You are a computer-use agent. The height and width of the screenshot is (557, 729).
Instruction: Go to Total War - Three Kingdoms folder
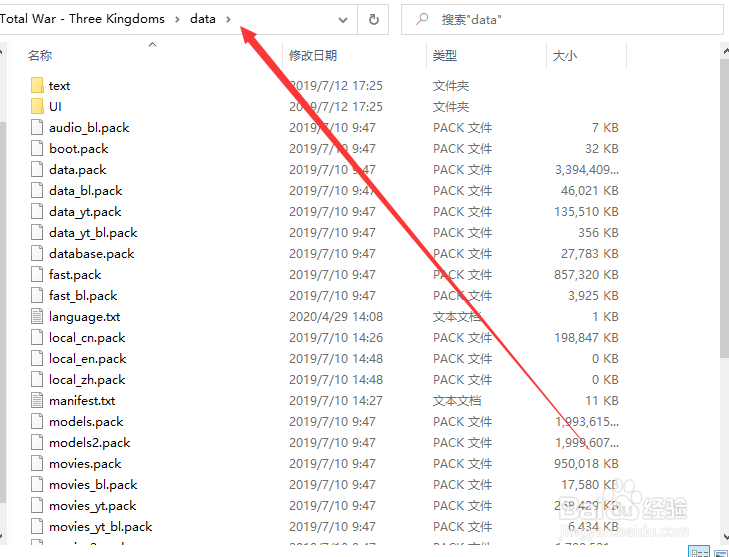82,19
